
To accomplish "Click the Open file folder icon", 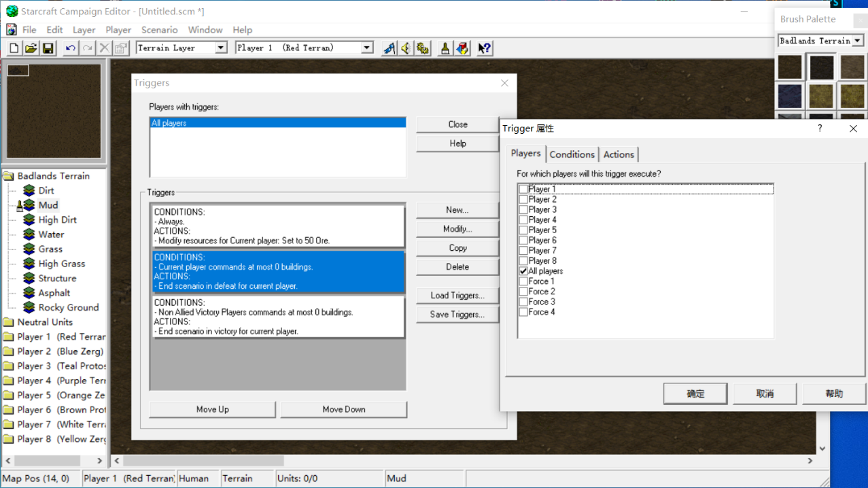I will tap(31, 48).
